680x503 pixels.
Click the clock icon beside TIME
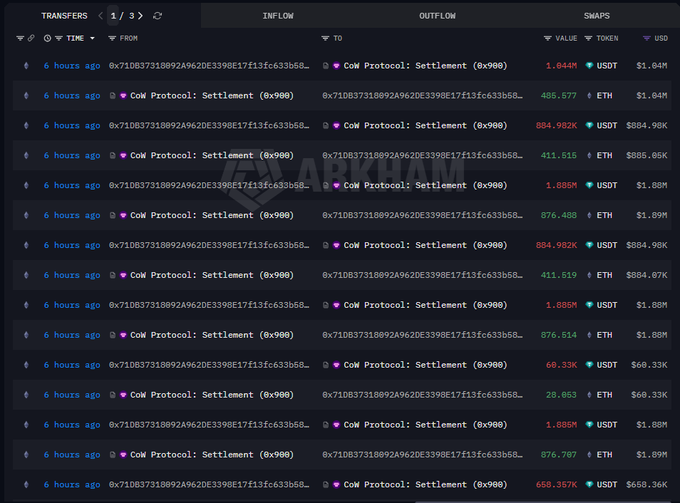click(47, 38)
